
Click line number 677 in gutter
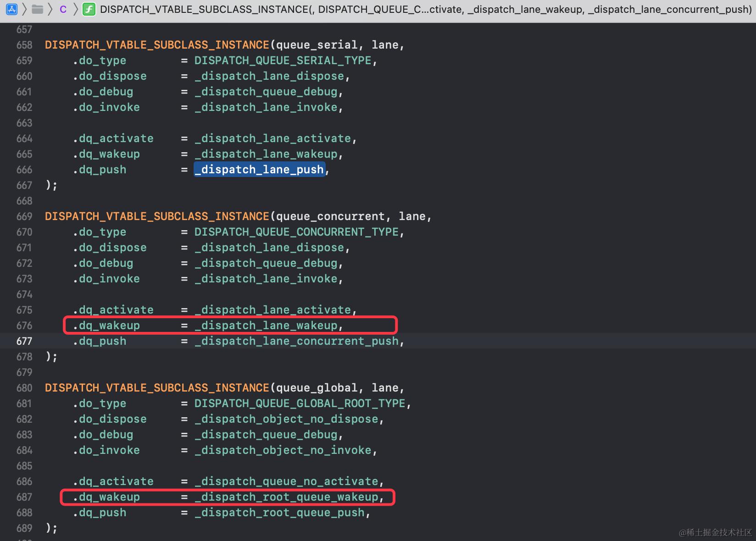click(x=24, y=341)
